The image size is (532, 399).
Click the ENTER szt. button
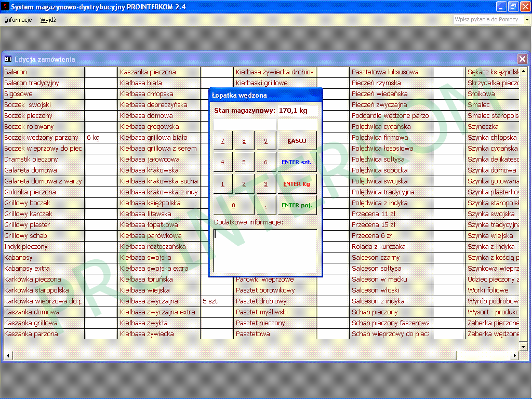point(297,162)
